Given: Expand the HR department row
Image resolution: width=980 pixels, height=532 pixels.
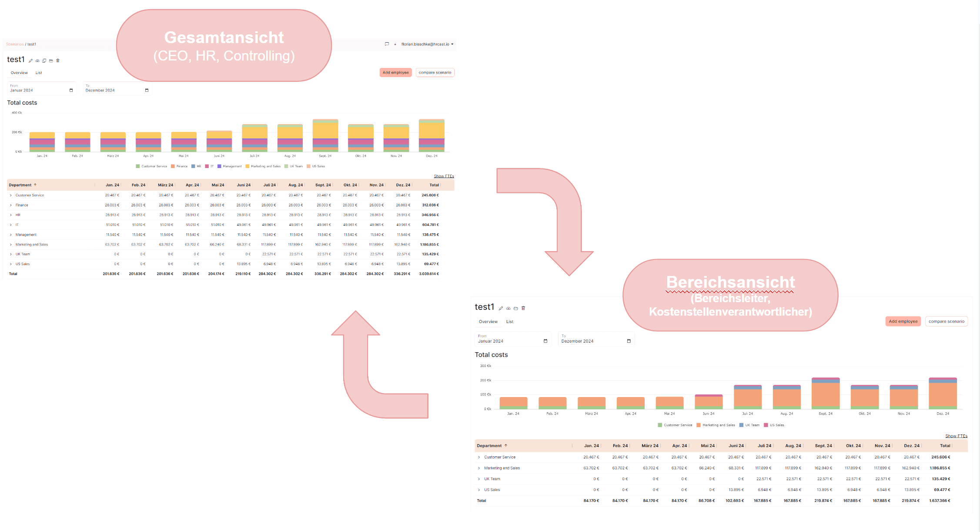Looking at the screenshot, I should pyautogui.click(x=11, y=215).
